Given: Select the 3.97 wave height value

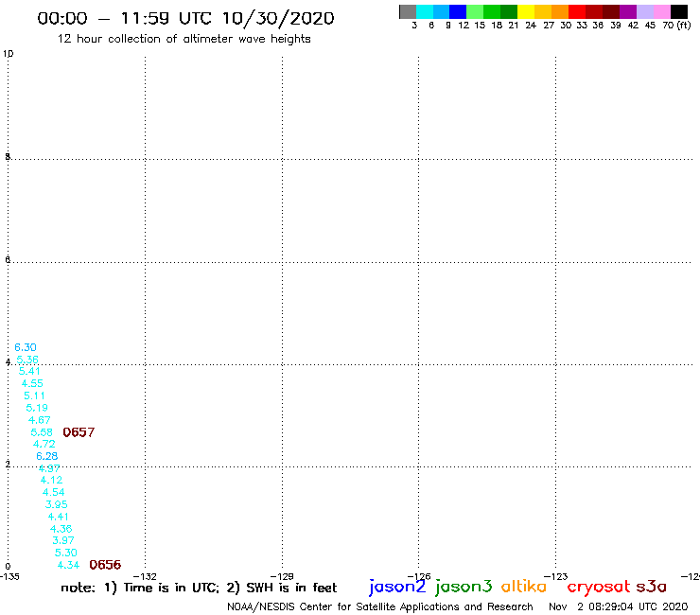Looking at the screenshot, I should coord(63,540).
